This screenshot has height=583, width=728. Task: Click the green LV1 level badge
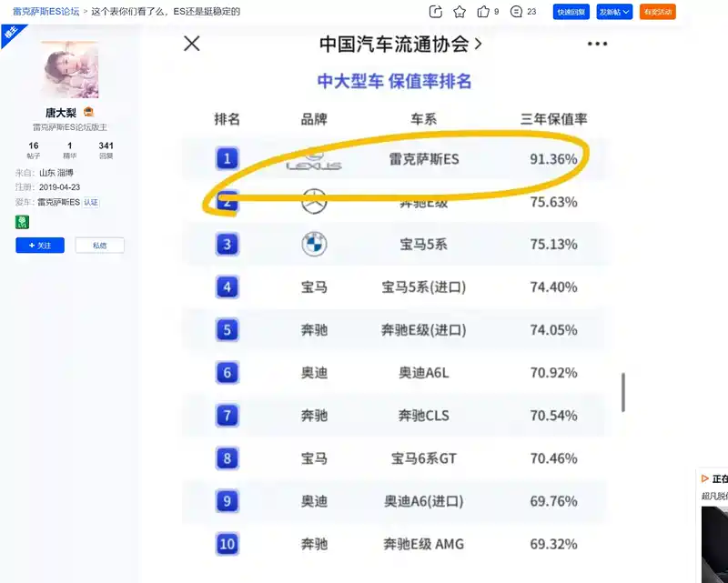coord(22,222)
